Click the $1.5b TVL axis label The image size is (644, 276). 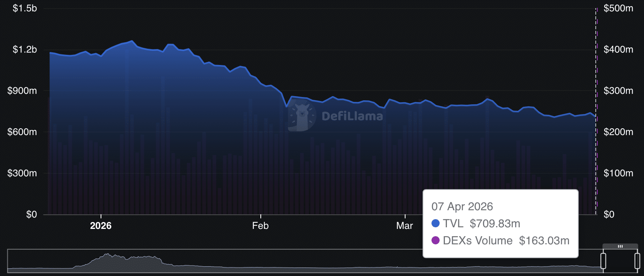(25, 8)
